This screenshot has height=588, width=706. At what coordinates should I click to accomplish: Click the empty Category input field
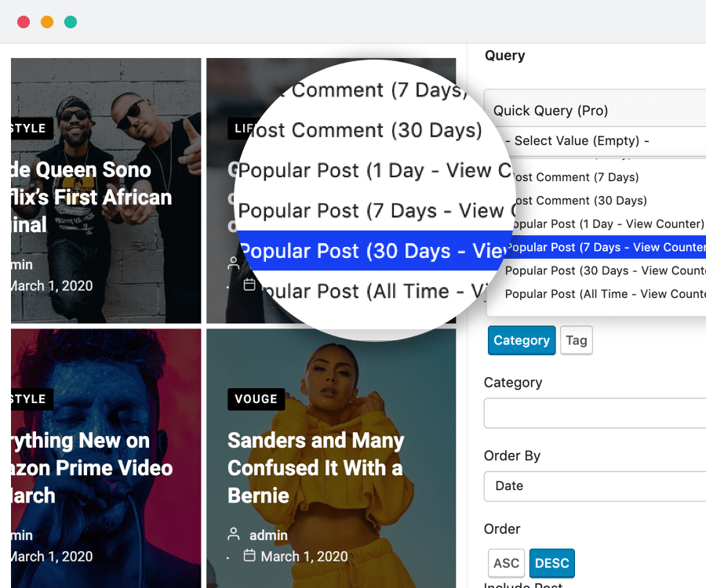click(596, 413)
